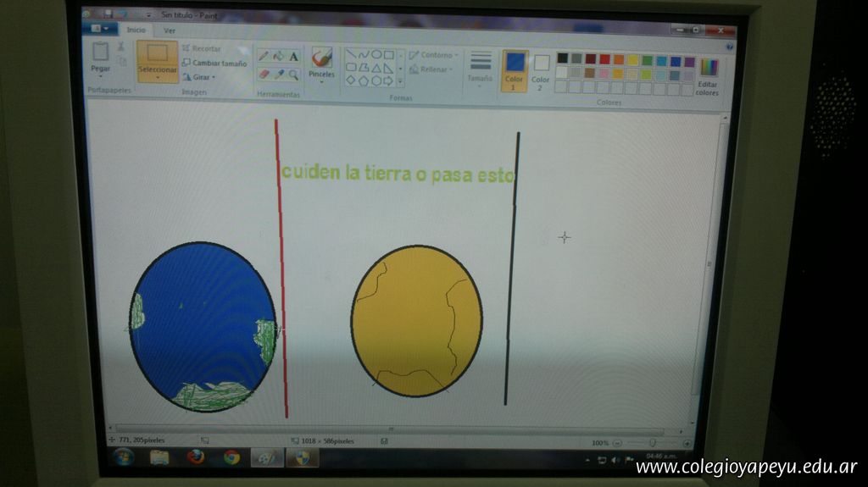Expand the Girar rotate menu

pos(201,77)
